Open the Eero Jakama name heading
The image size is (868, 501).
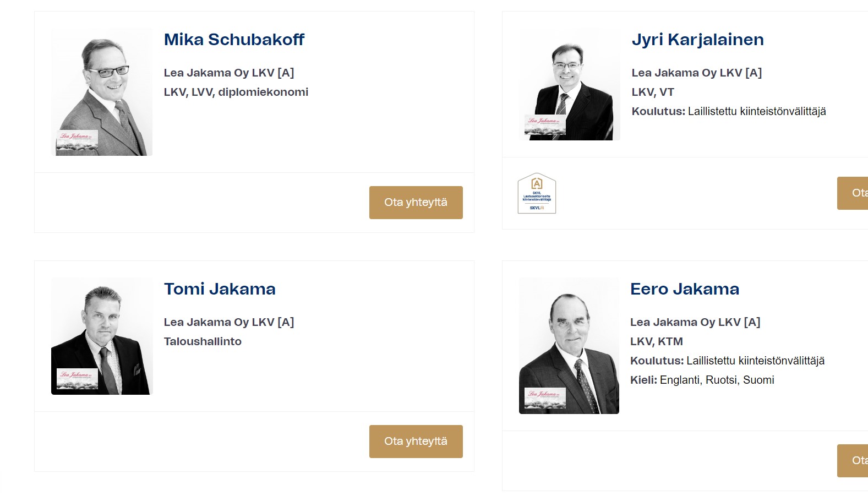pos(684,289)
